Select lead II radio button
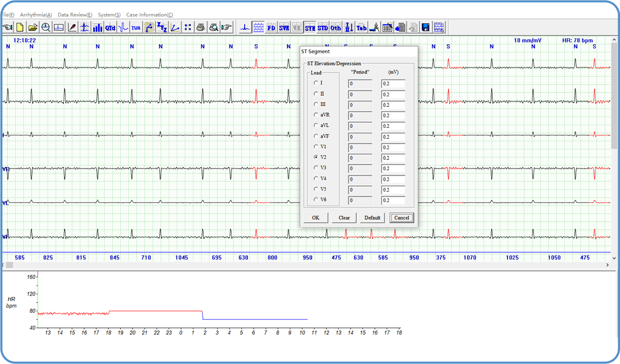This screenshot has width=620, height=364. click(x=316, y=93)
